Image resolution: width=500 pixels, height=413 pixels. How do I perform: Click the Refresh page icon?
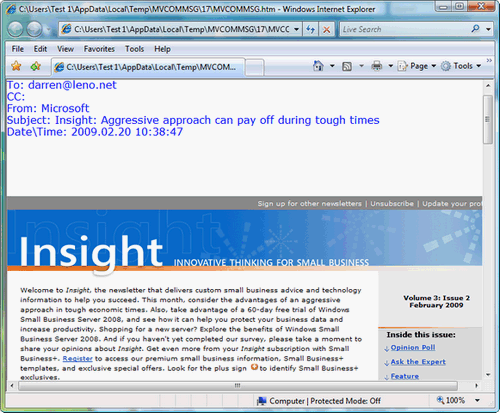tap(311, 29)
